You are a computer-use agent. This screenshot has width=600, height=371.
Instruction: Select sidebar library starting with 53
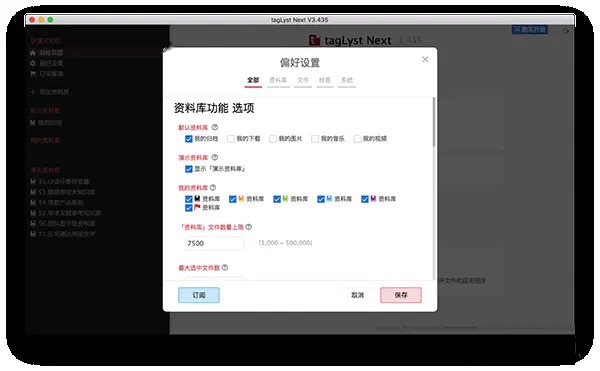pyautogui.click(x=67, y=192)
